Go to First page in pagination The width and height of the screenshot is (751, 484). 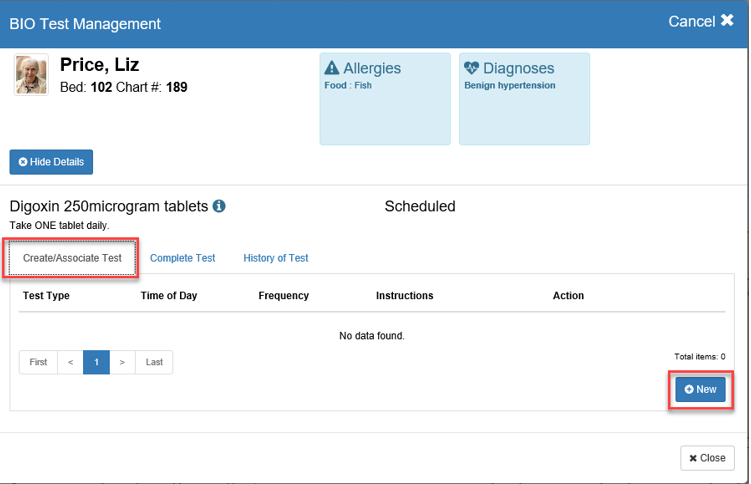pyautogui.click(x=38, y=362)
